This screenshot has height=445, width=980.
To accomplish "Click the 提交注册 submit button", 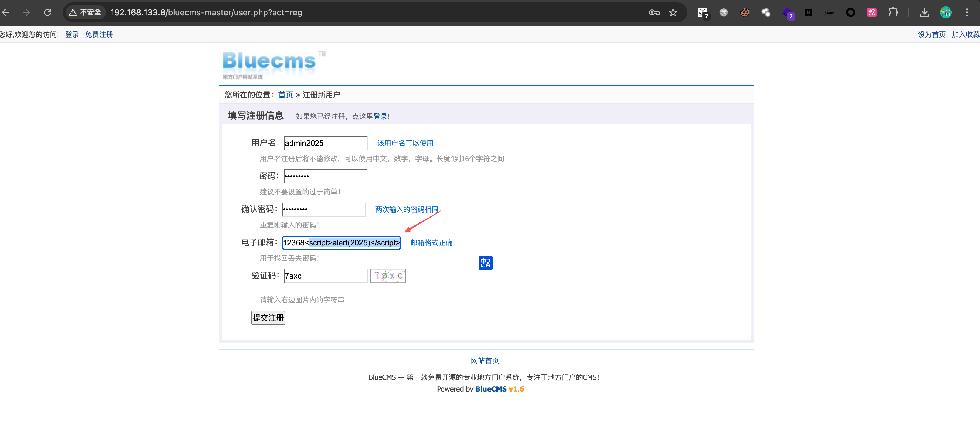I will pyautogui.click(x=268, y=318).
